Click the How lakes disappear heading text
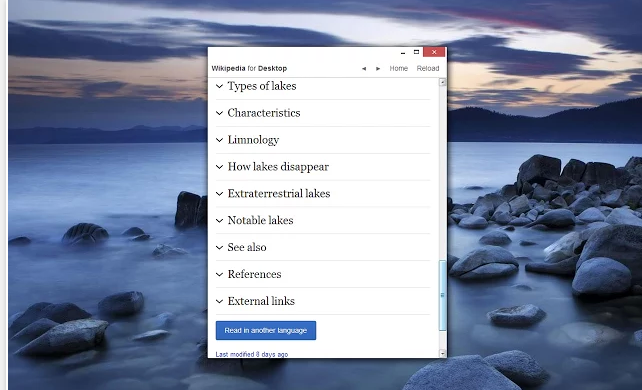 tap(278, 167)
